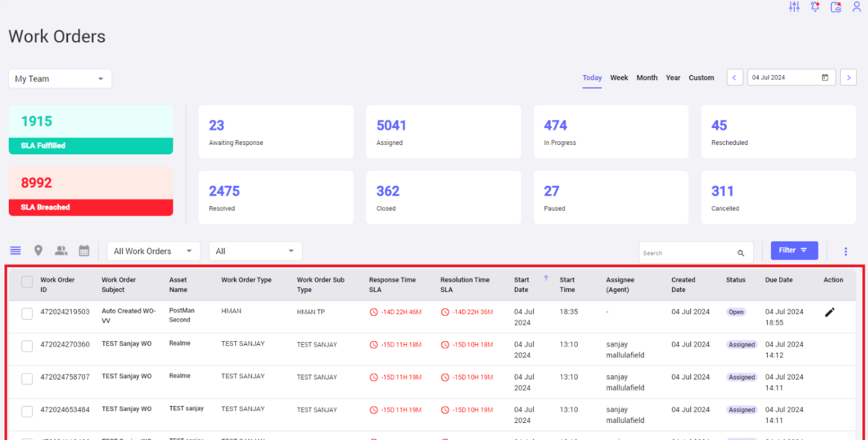Screen dimensions: 868x440
Task: Click the Work Order ID column header
Action: [57, 285]
